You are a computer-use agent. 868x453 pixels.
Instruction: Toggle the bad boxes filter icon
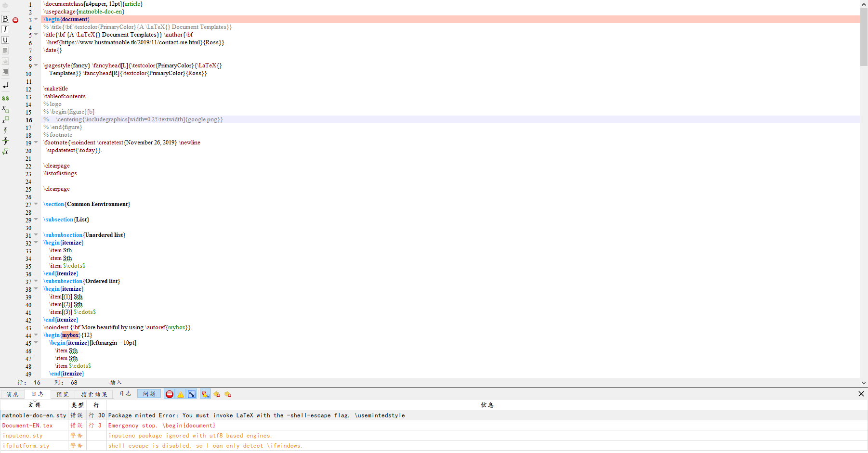point(192,394)
